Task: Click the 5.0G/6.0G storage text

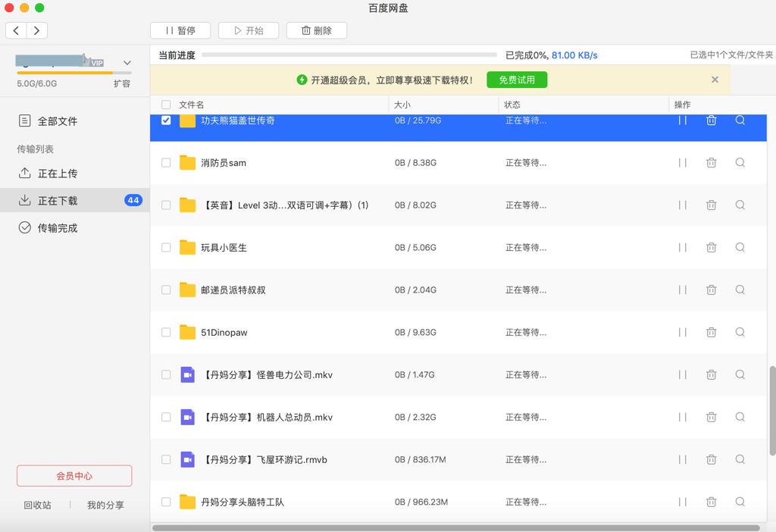Action: 36,83
